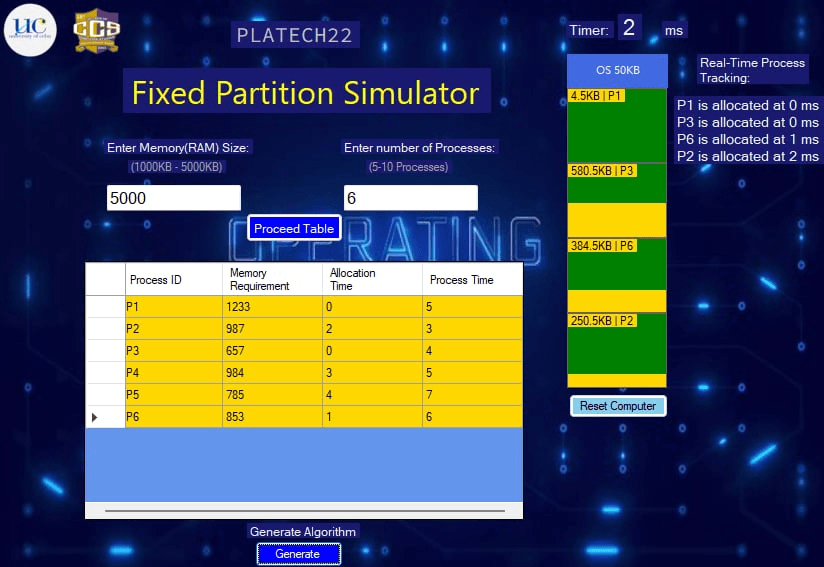Image resolution: width=824 pixels, height=567 pixels.
Task: Click memory requirement cell 984
Action: click(272, 373)
